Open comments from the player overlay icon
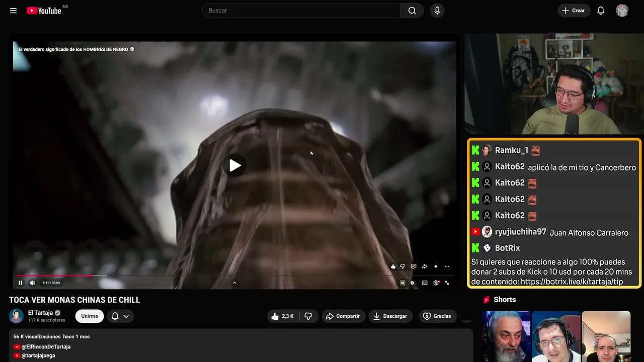 click(414, 266)
